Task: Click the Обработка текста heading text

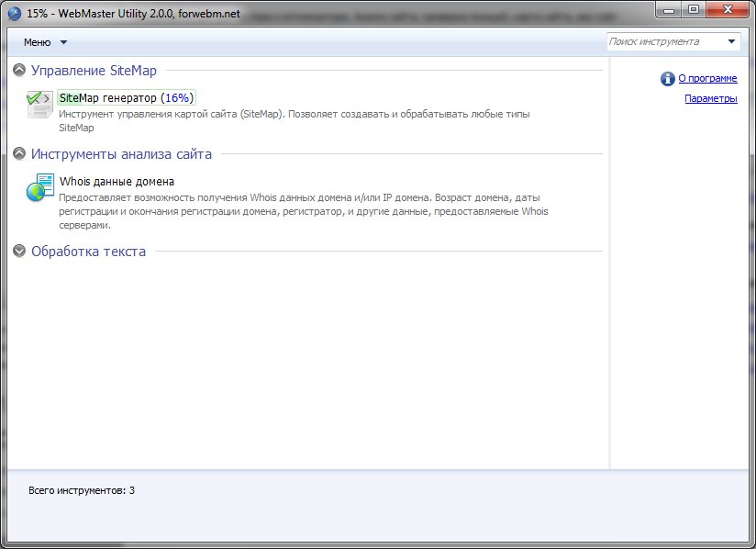Action: click(88, 252)
